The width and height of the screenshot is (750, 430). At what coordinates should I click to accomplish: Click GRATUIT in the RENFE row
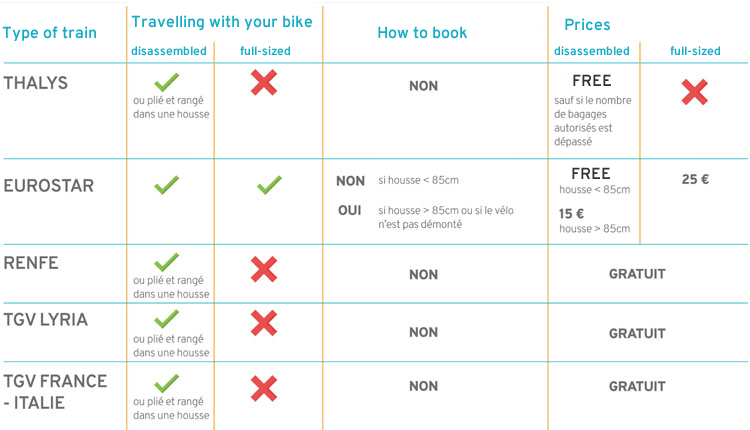[637, 274]
